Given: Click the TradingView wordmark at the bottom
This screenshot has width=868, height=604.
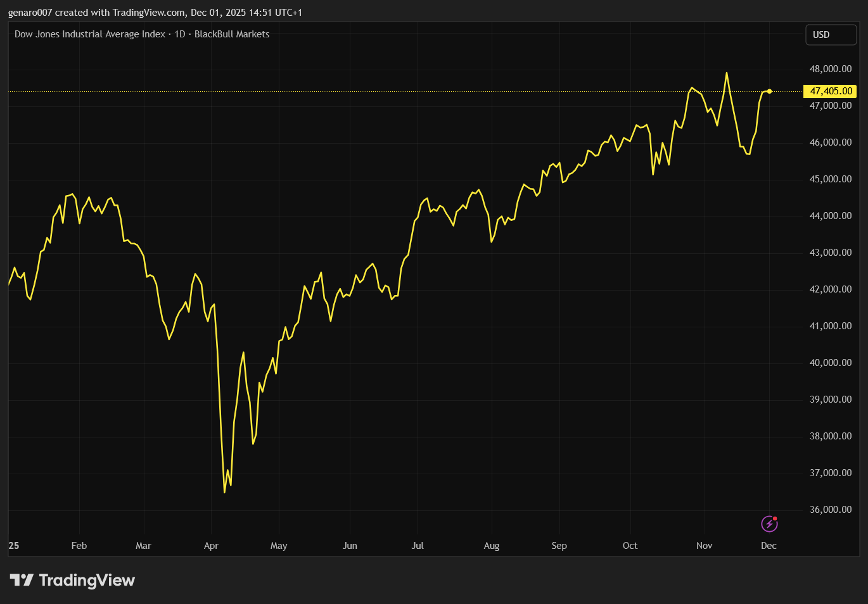Looking at the screenshot, I should coord(87,580).
